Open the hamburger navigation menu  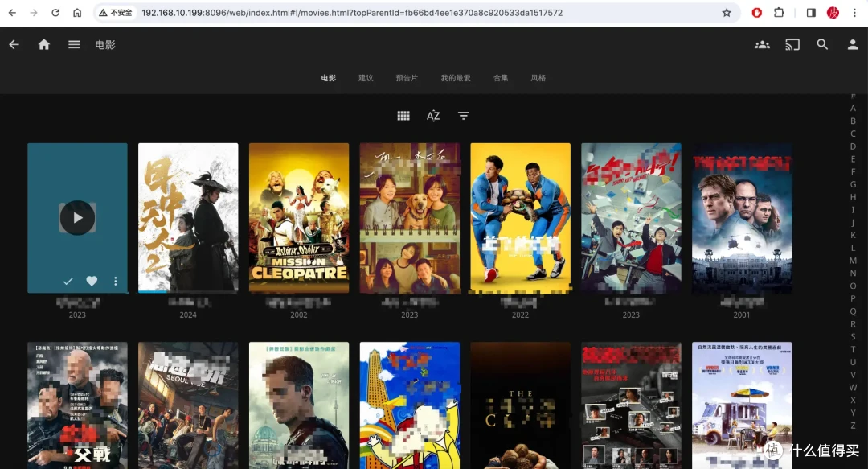tap(74, 45)
